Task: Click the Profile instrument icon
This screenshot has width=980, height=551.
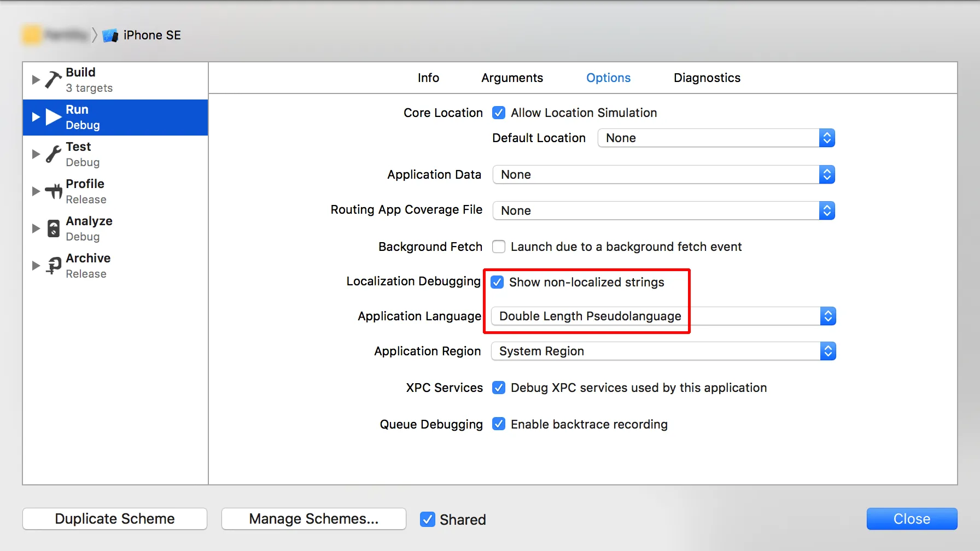Action: (53, 191)
